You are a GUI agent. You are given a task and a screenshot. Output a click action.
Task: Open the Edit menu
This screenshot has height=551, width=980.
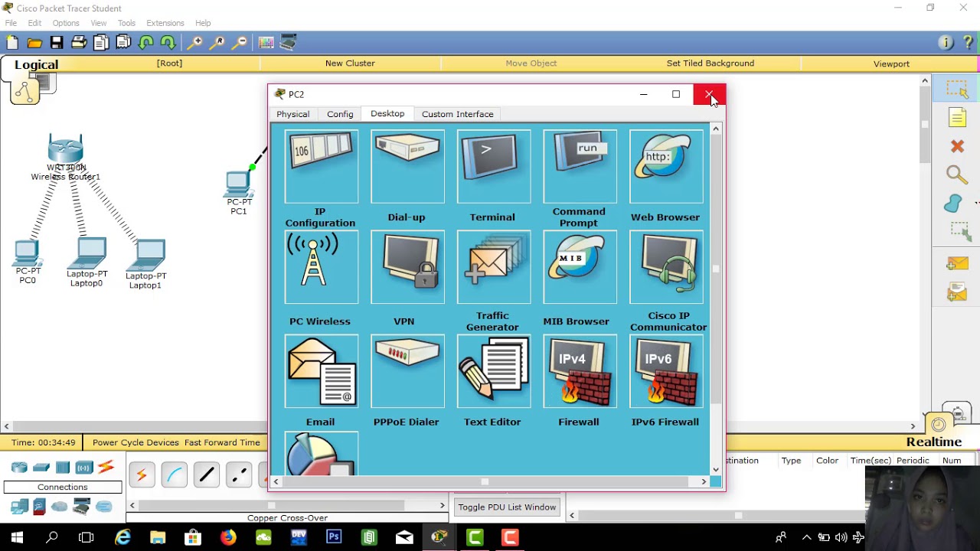pyautogui.click(x=34, y=23)
